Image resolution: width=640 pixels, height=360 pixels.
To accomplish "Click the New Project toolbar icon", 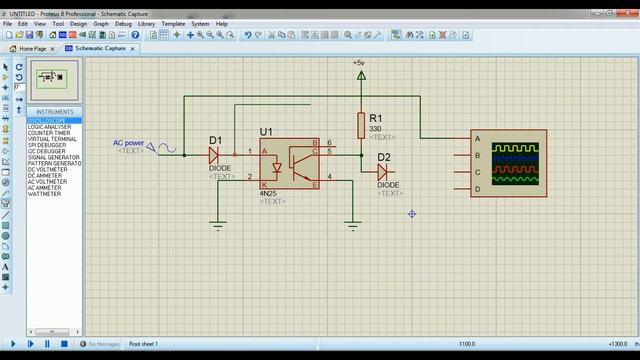I will (9, 35).
